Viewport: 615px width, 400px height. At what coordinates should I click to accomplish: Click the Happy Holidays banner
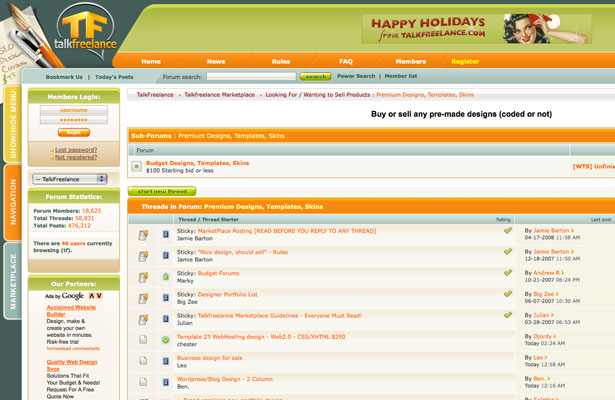(477, 29)
